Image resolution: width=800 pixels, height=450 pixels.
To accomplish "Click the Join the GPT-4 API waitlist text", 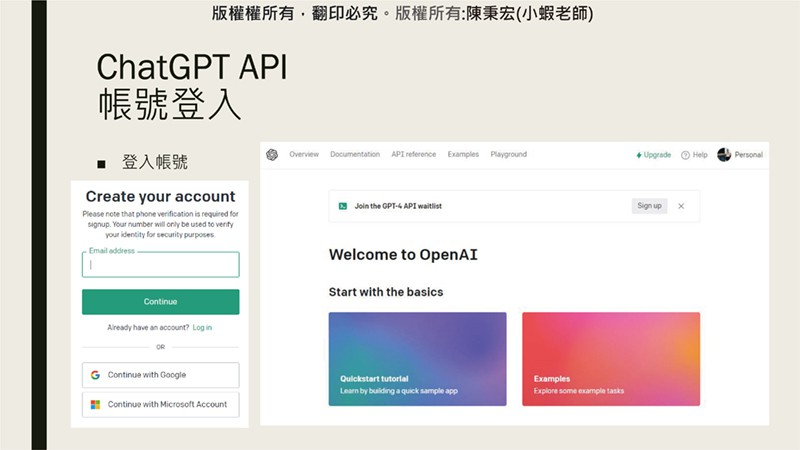I will click(x=397, y=206).
